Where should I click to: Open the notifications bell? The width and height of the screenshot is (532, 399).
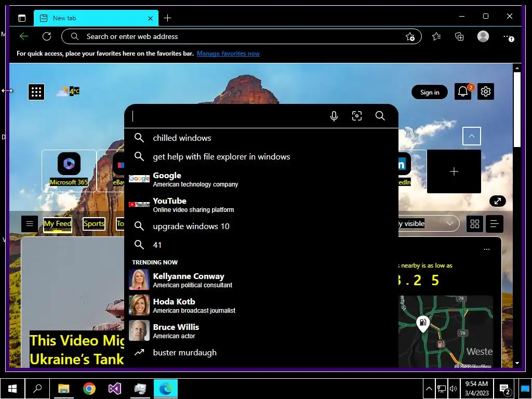click(463, 91)
